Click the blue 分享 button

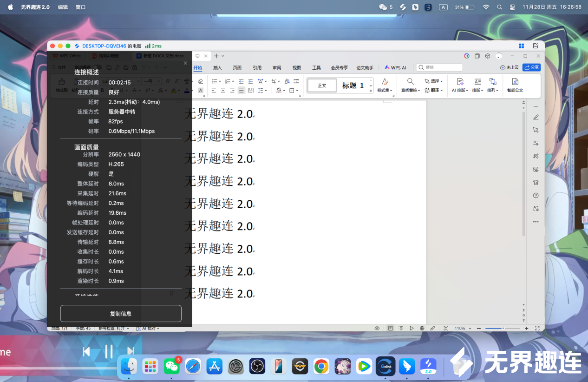click(532, 67)
